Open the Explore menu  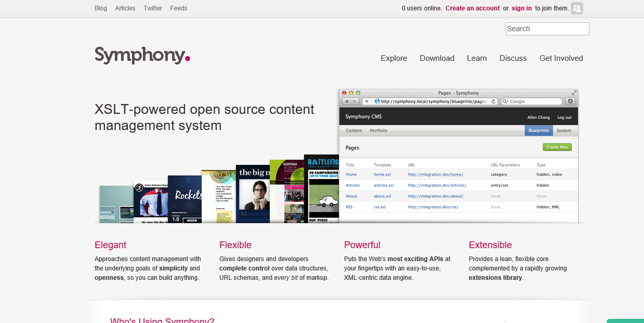tap(394, 58)
